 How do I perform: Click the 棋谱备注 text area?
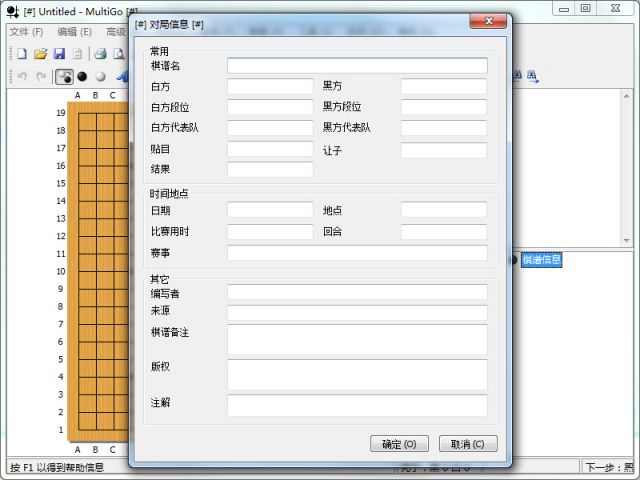click(357, 339)
